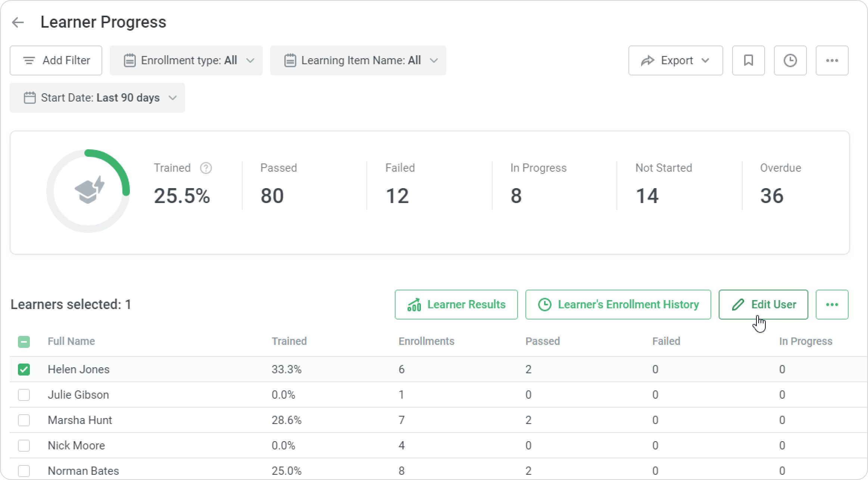Click the Learner Results button
Image resolution: width=868 pixels, height=480 pixels.
(x=456, y=305)
